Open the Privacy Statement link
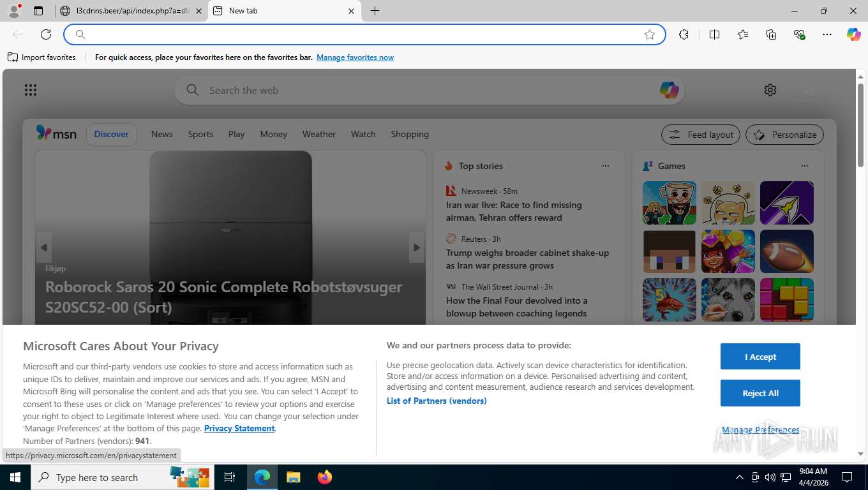The height and width of the screenshot is (490, 868). [239, 428]
